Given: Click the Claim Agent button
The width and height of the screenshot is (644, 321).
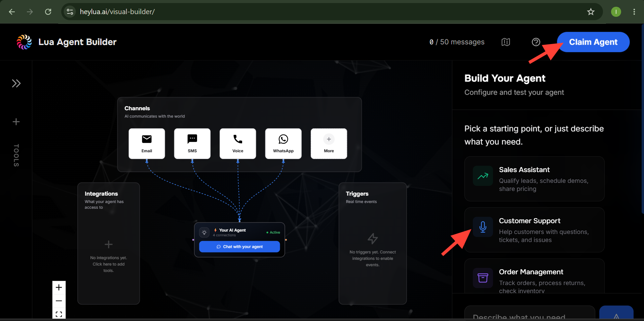Looking at the screenshot, I should [593, 42].
